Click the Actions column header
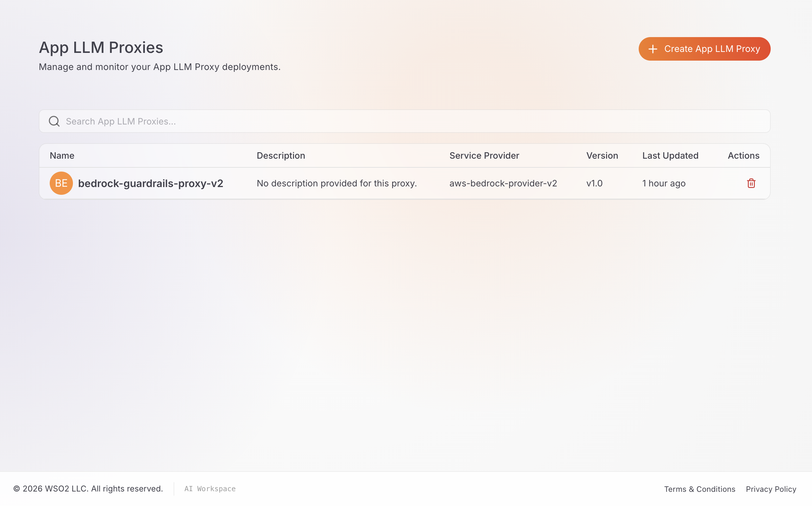 [x=743, y=156]
